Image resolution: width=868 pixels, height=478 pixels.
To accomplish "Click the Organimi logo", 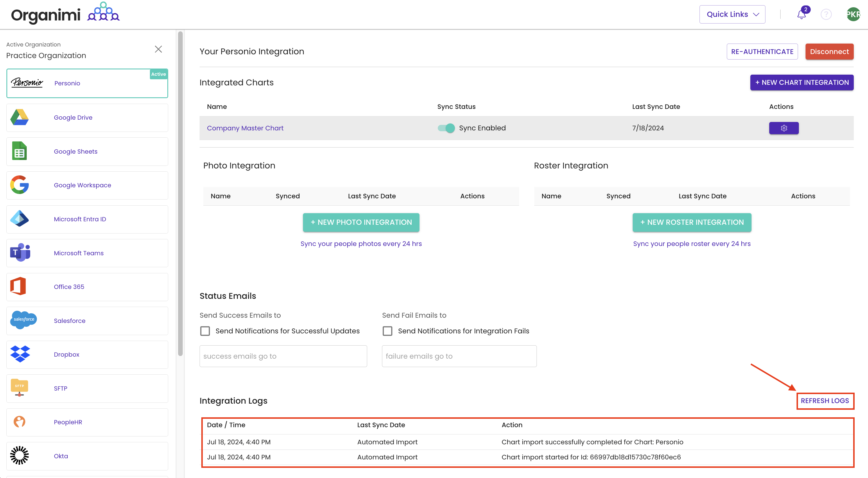I will (65, 13).
